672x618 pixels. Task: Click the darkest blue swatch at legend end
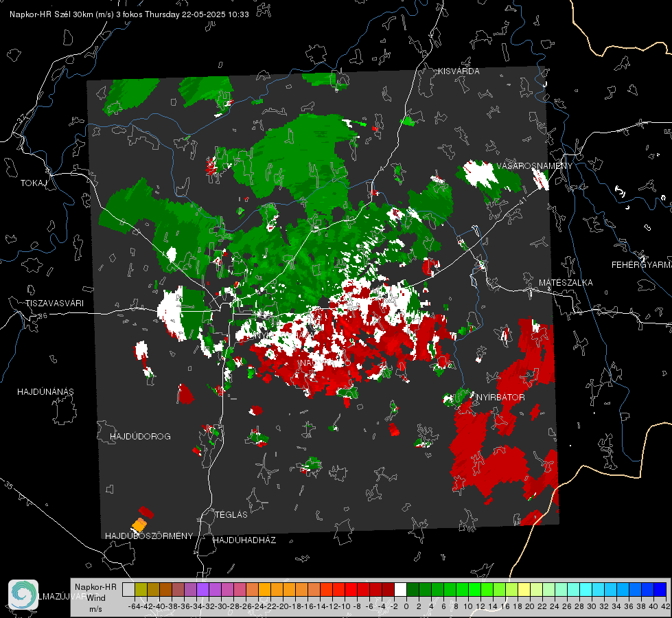tap(660, 589)
